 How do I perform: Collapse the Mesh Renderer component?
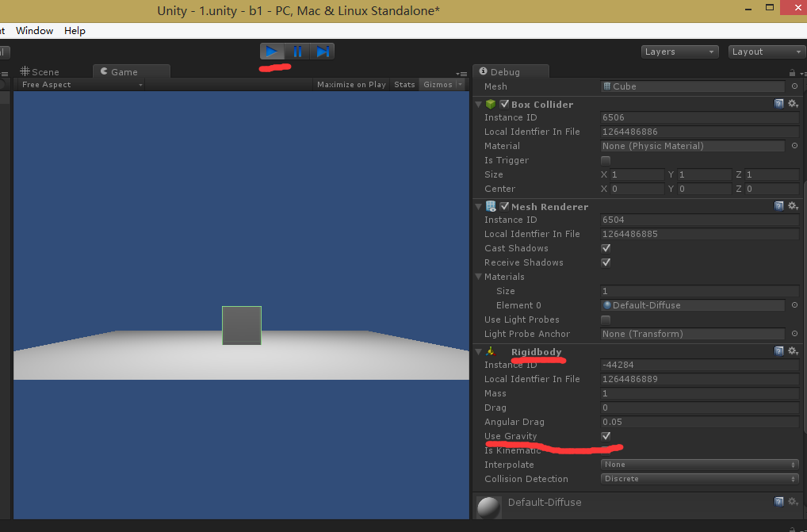479,206
